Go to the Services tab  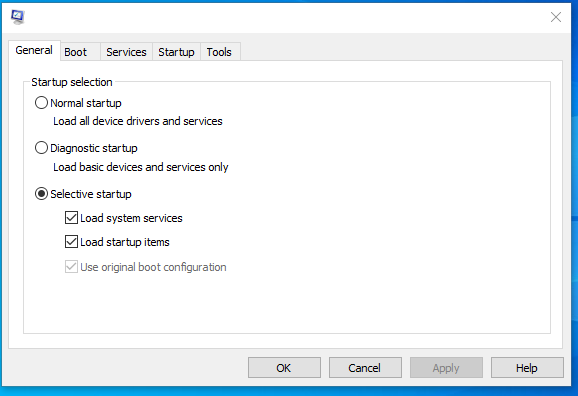[126, 52]
